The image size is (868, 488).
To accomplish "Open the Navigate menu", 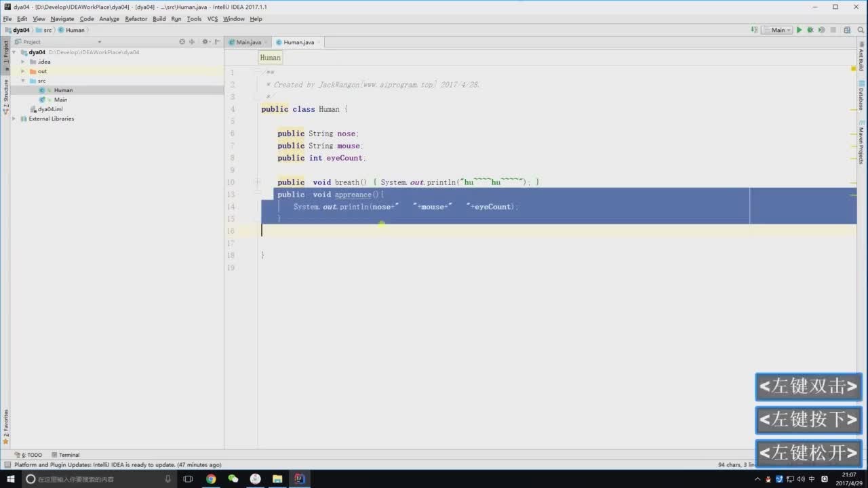I will point(62,19).
